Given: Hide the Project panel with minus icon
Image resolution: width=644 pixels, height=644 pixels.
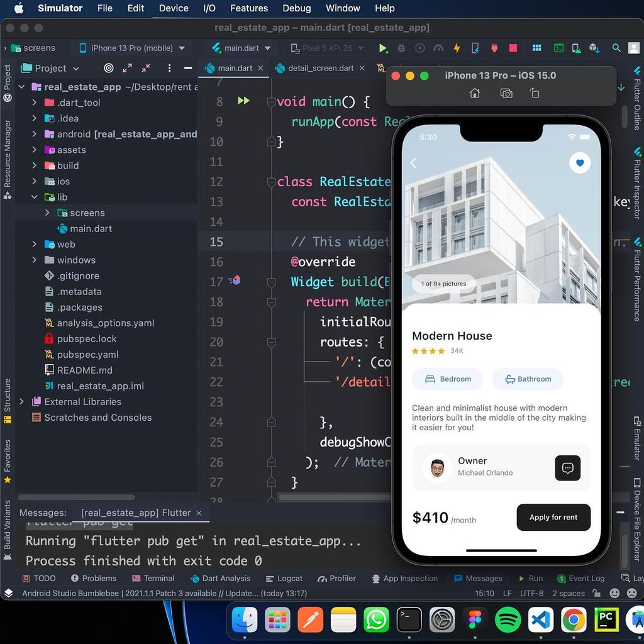Looking at the screenshot, I should tap(187, 68).
